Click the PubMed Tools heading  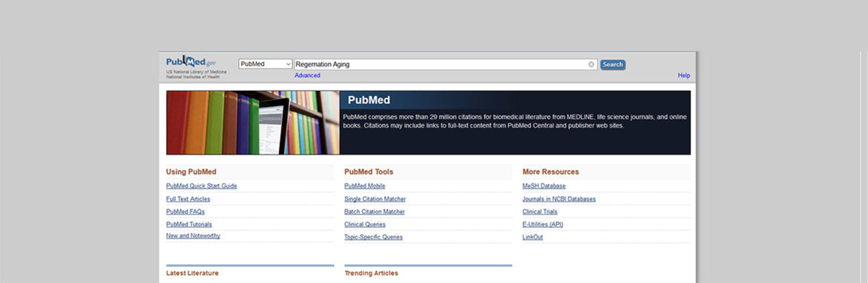[x=369, y=172]
